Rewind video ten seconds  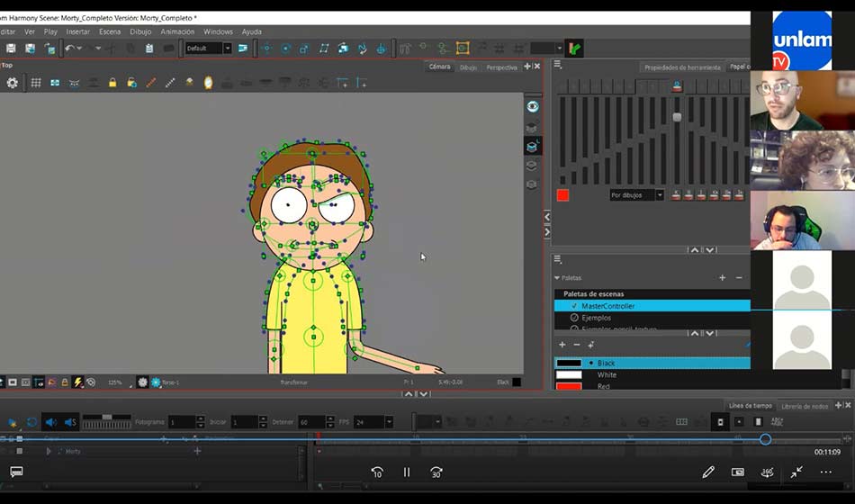pyautogui.click(x=377, y=472)
